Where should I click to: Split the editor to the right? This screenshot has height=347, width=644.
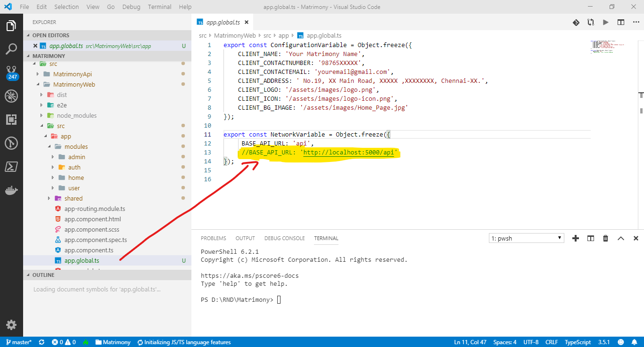[621, 22]
